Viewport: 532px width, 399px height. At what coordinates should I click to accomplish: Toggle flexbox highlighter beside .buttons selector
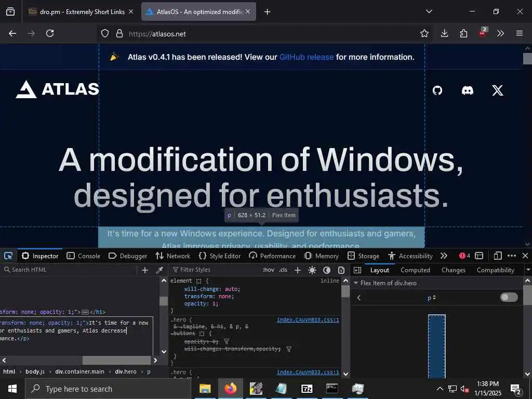202,334
